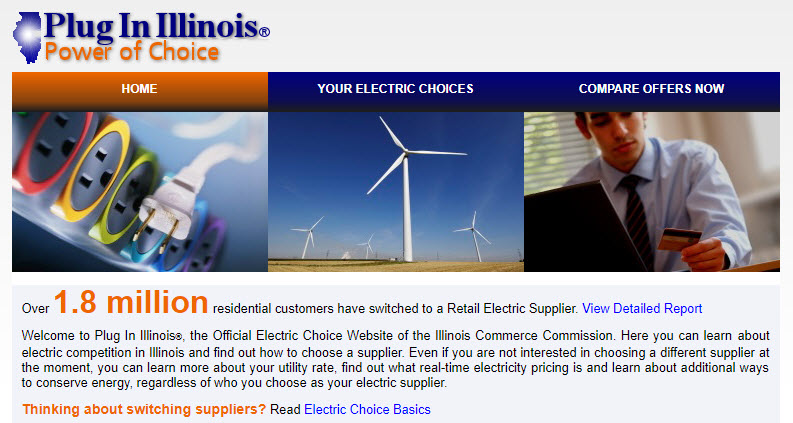This screenshot has height=423, width=793.
Task: Click the orange Power of Choice tagline
Action: 132,52
